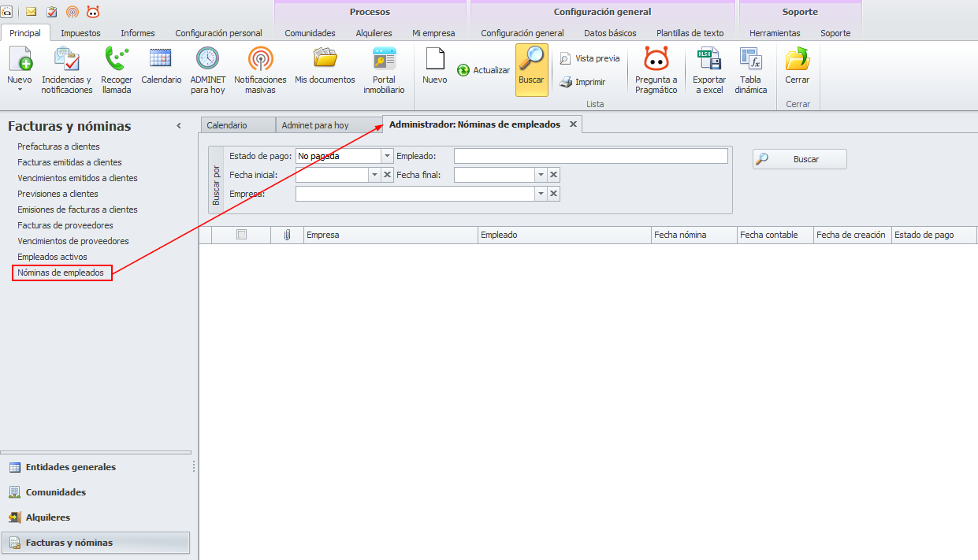The image size is (978, 560).
Task: Switch to the Calendario document tab
Action: pos(237,125)
